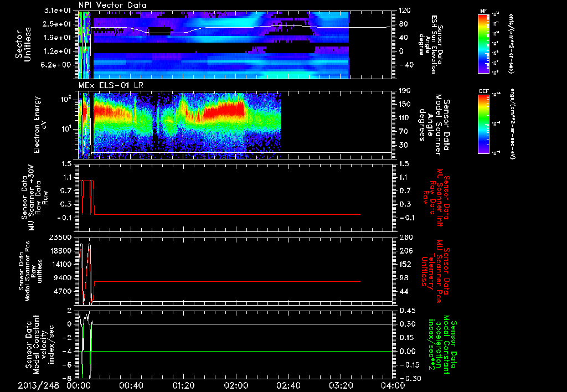Click the flat red line in MU Scanner +30V panel

[x=227, y=214]
